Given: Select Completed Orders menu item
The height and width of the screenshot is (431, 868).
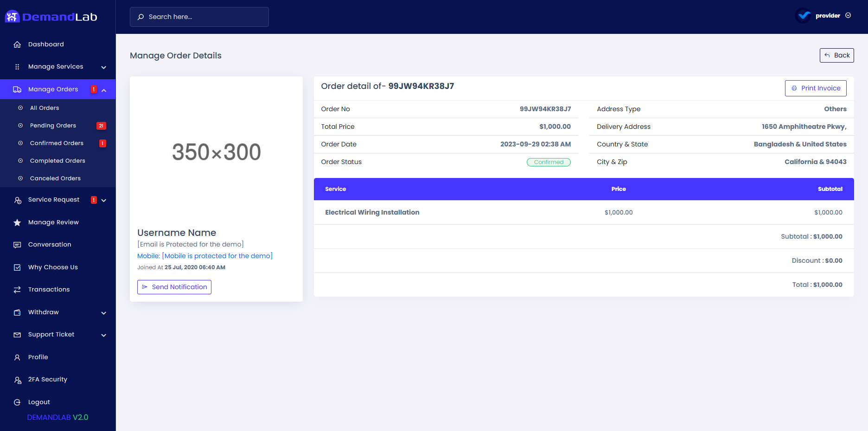Looking at the screenshot, I should (57, 160).
